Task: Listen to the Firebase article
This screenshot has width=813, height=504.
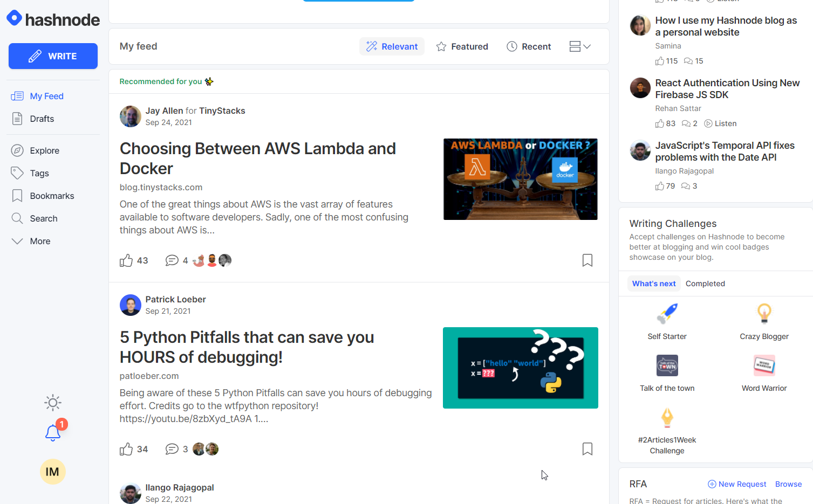Action: click(x=720, y=123)
